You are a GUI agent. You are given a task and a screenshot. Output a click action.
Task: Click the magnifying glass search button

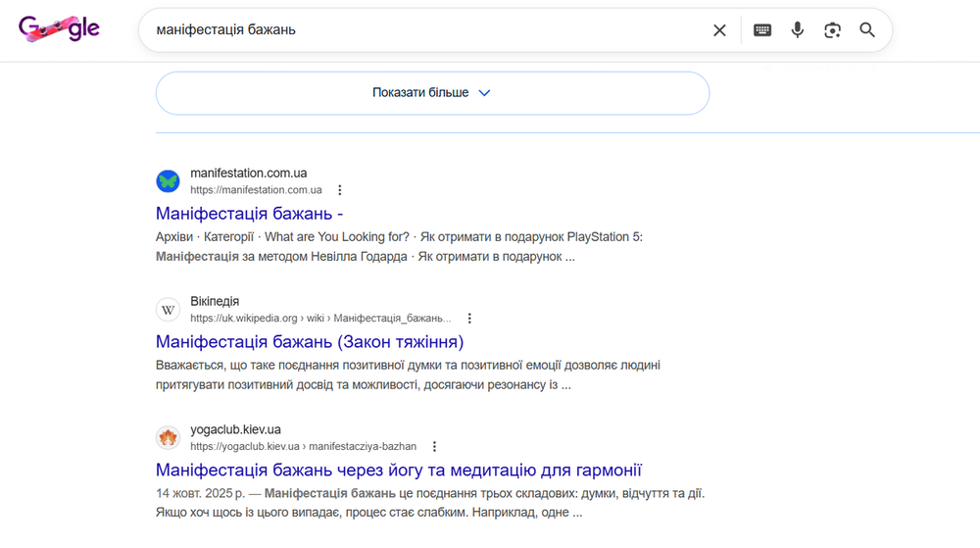tap(867, 30)
